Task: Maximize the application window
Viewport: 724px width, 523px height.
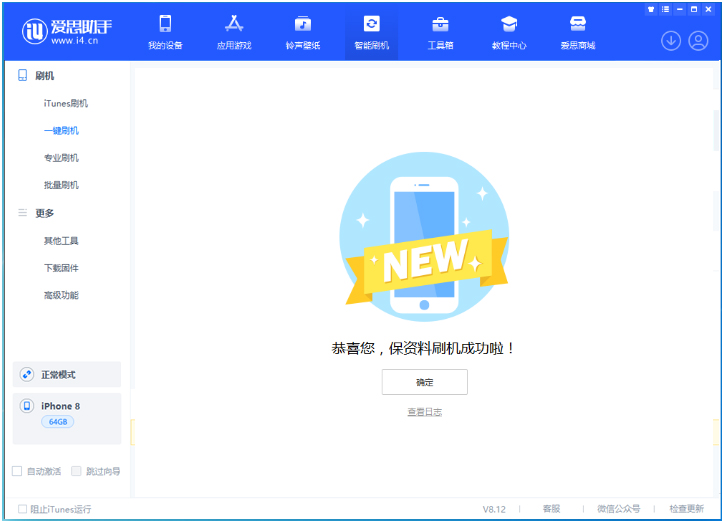Action: coord(694,9)
